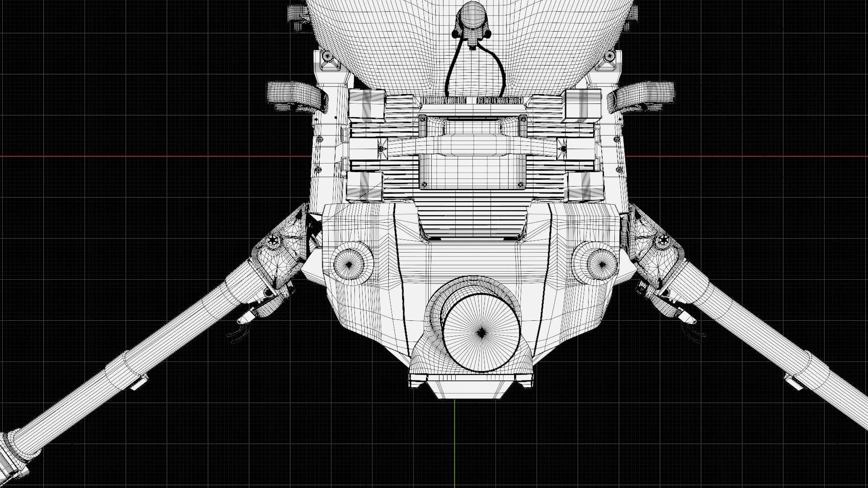Click the horizontal crossbar across the middle

472,145
